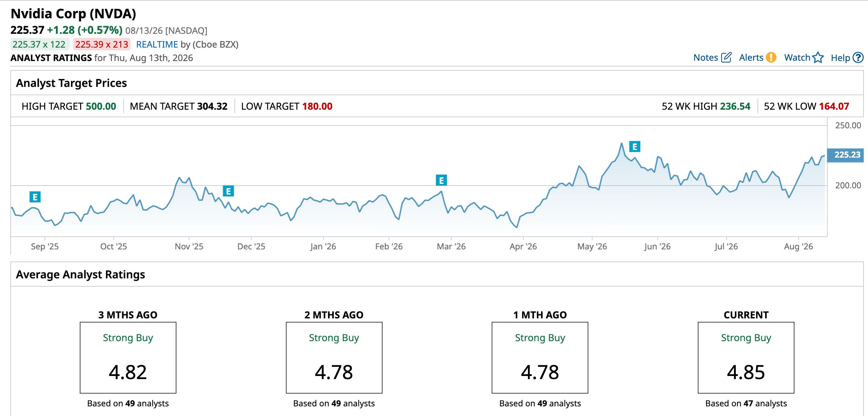
Task: Click the orange Alerts exclamation icon
Action: (771, 58)
